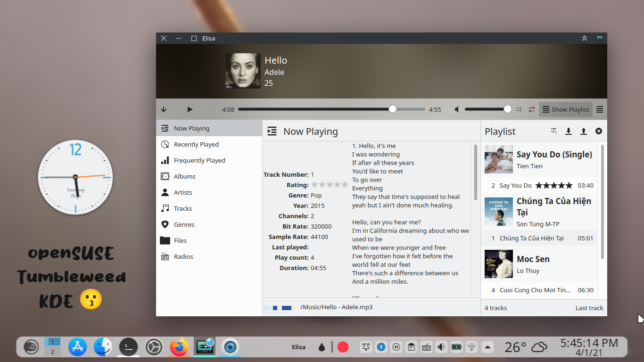Click the rating stars for Hello

tap(330, 185)
